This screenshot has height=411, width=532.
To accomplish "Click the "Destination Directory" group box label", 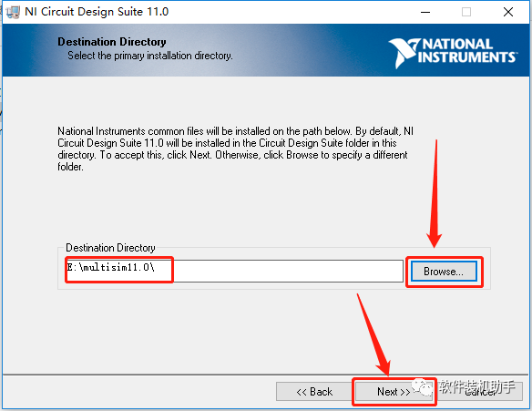I will 110,248.
